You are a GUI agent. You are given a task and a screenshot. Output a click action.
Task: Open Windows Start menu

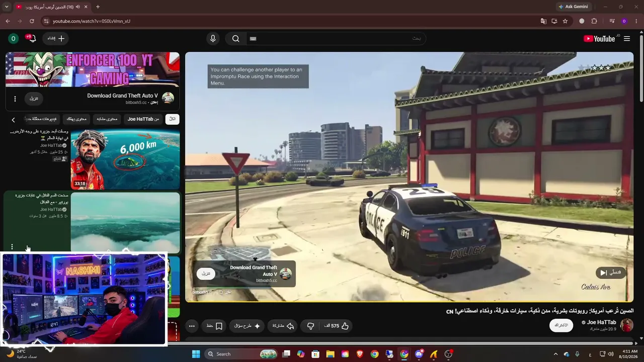tap(196, 354)
